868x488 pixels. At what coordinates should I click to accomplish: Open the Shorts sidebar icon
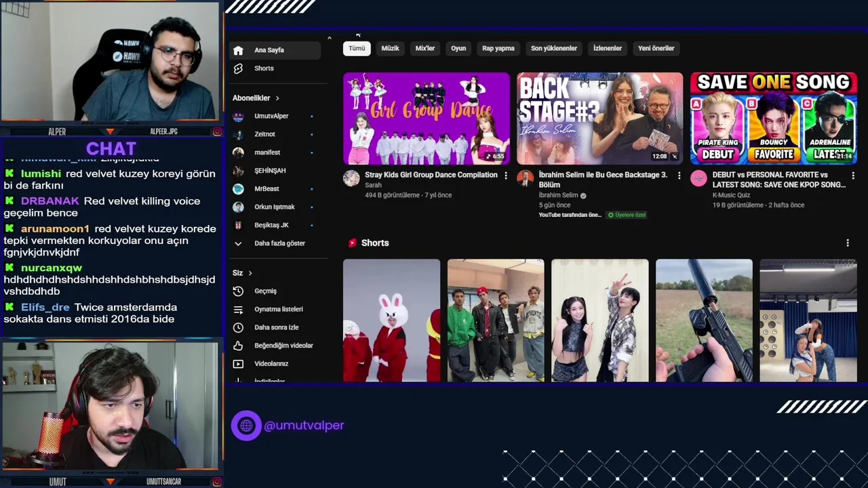238,68
